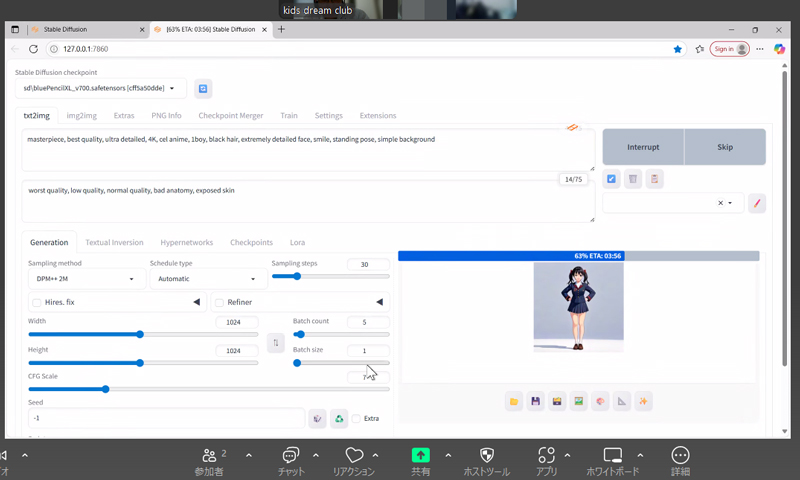Adjust the Width slider handle
Viewport: 800px width, 480px height.
pyautogui.click(x=140, y=335)
